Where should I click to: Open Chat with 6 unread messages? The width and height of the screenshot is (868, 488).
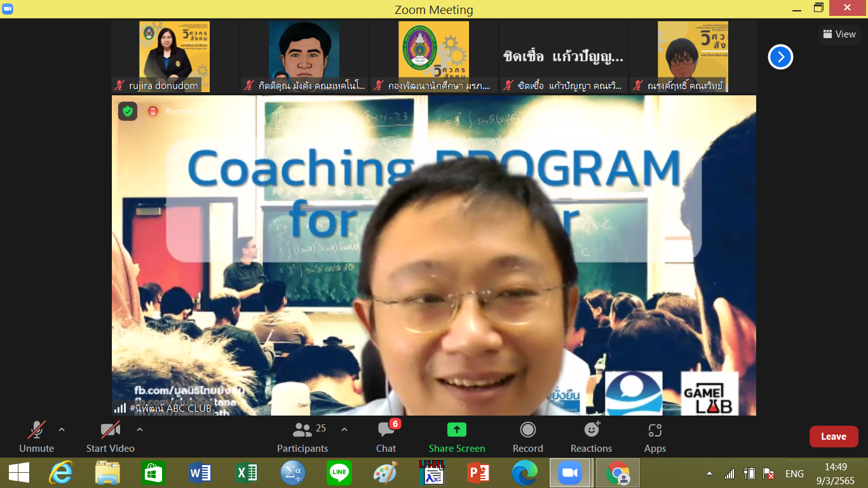[x=386, y=437]
